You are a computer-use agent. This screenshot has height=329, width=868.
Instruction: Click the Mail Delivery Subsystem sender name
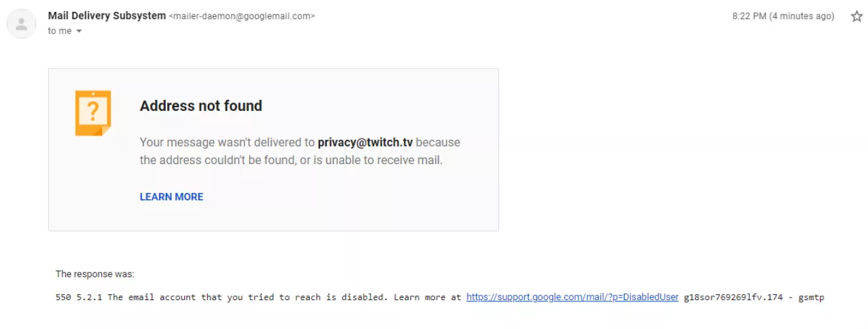(x=107, y=16)
